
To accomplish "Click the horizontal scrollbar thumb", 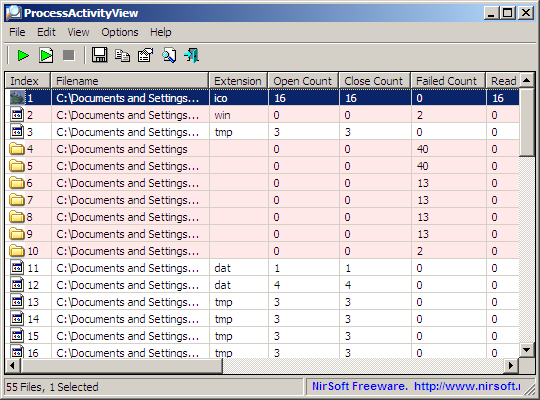I will pos(122,366).
